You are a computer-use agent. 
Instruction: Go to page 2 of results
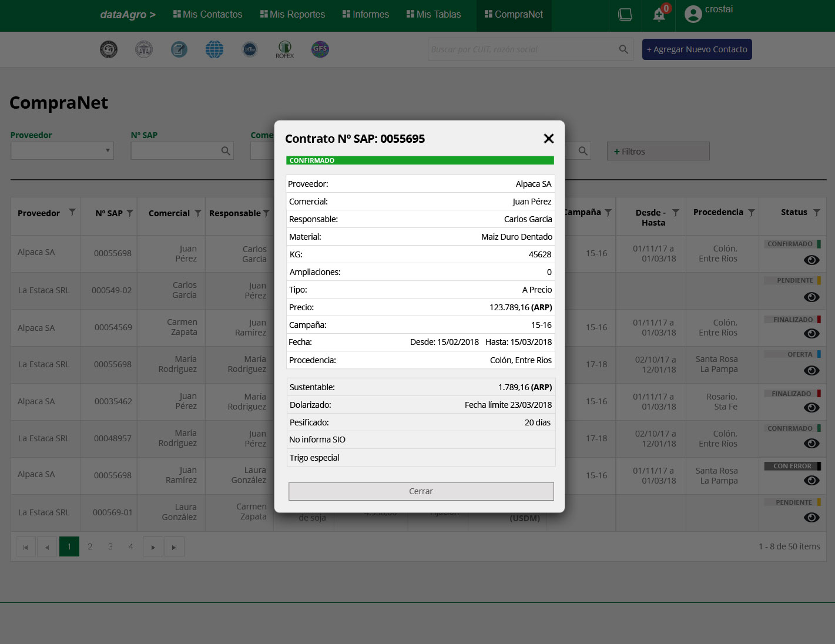(x=90, y=546)
